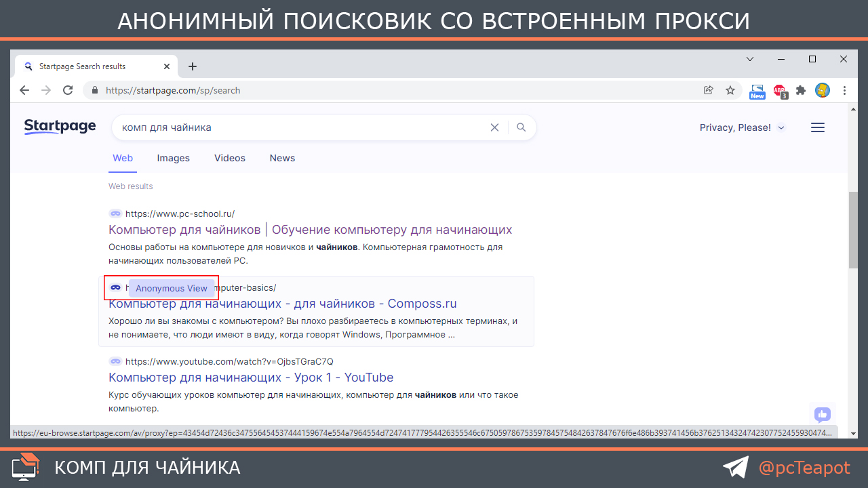The image size is (868, 488).
Task: Open the Composs.ru result title link
Action: point(283,303)
